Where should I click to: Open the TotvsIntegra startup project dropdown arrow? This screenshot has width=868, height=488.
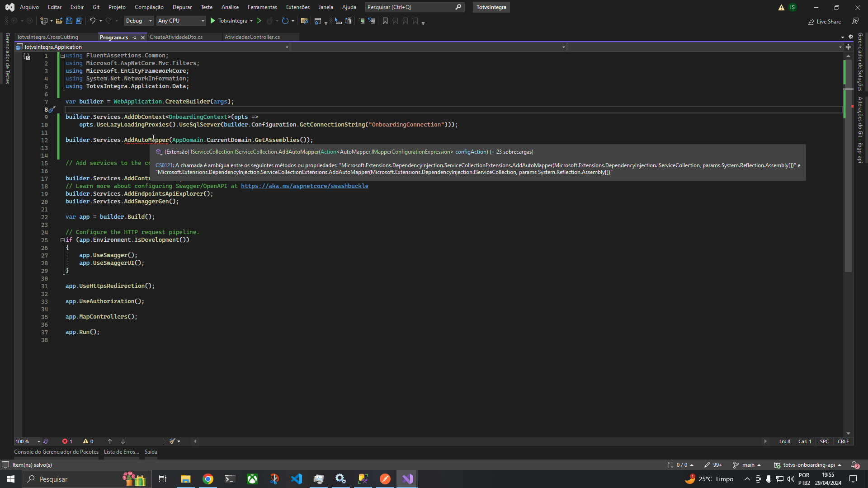(x=251, y=21)
